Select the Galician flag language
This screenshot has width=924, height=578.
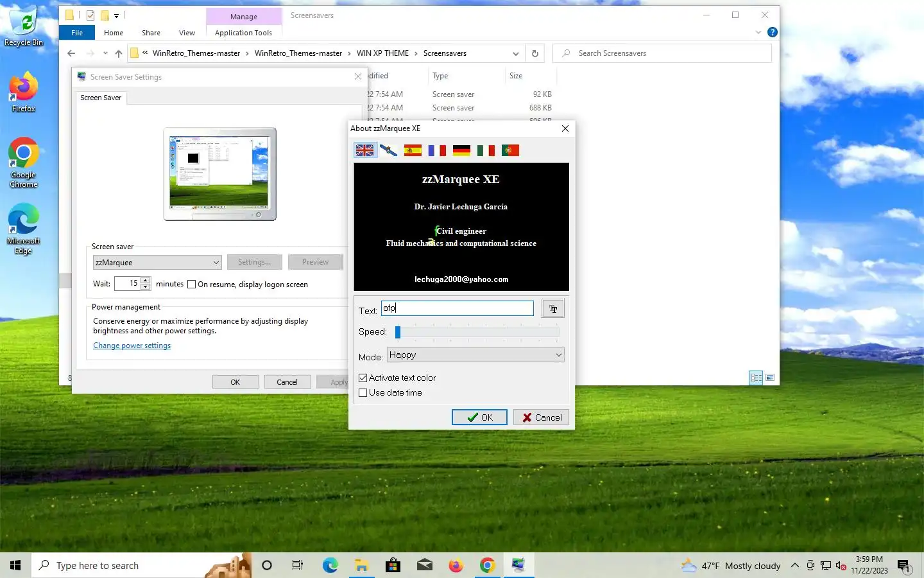coord(388,150)
